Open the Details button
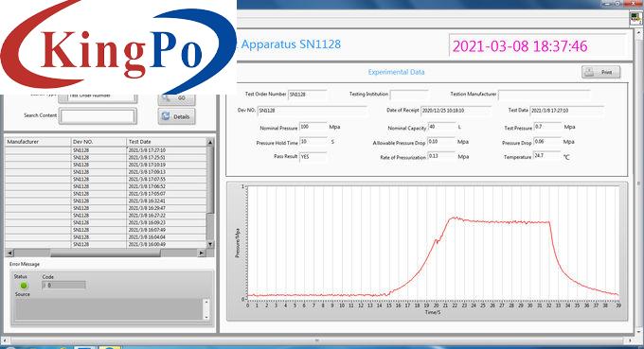Viewport: 644px width, 349px height. click(176, 116)
